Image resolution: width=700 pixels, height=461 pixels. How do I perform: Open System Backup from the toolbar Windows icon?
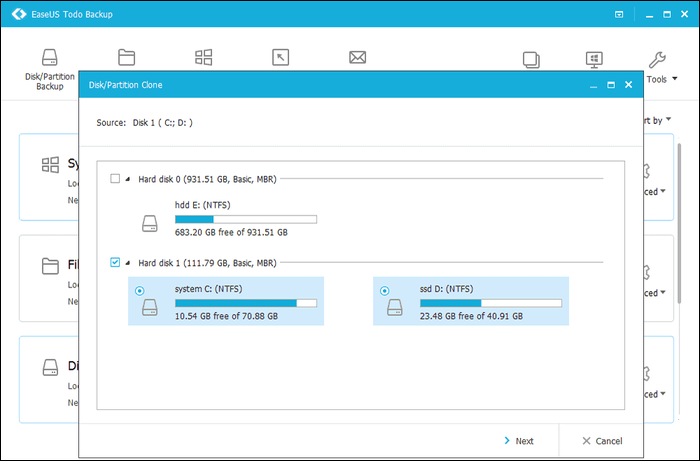(x=204, y=58)
